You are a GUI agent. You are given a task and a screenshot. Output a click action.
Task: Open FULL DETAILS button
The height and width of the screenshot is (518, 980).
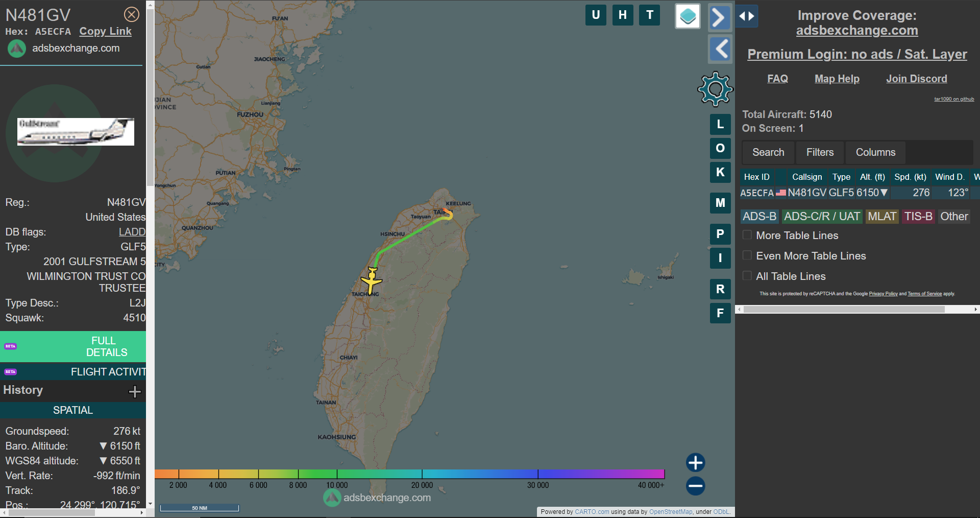(x=73, y=346)
